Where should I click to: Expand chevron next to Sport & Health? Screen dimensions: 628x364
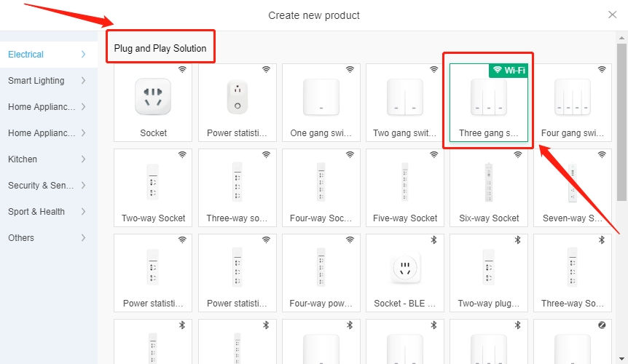(x=83, y=212)
